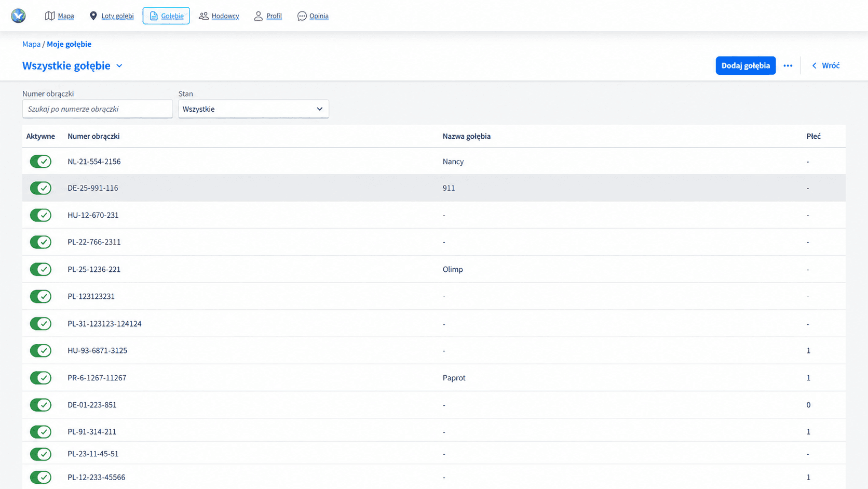Click the Loty gołębi pin icon
The width and height of the screenshot is (868, 489).
pos(93,16)
